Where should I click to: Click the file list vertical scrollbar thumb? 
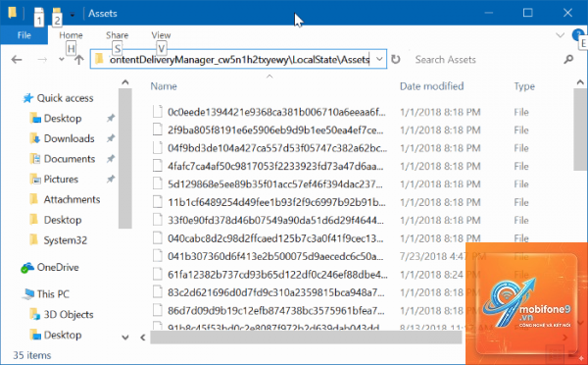pyautogui.click(x=580, y=130)
